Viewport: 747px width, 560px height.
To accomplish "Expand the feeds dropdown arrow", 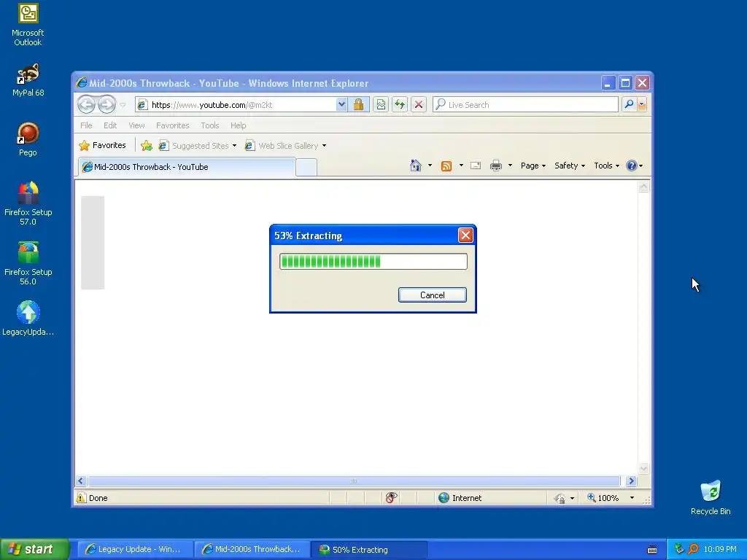I will [x=461, y=166].
